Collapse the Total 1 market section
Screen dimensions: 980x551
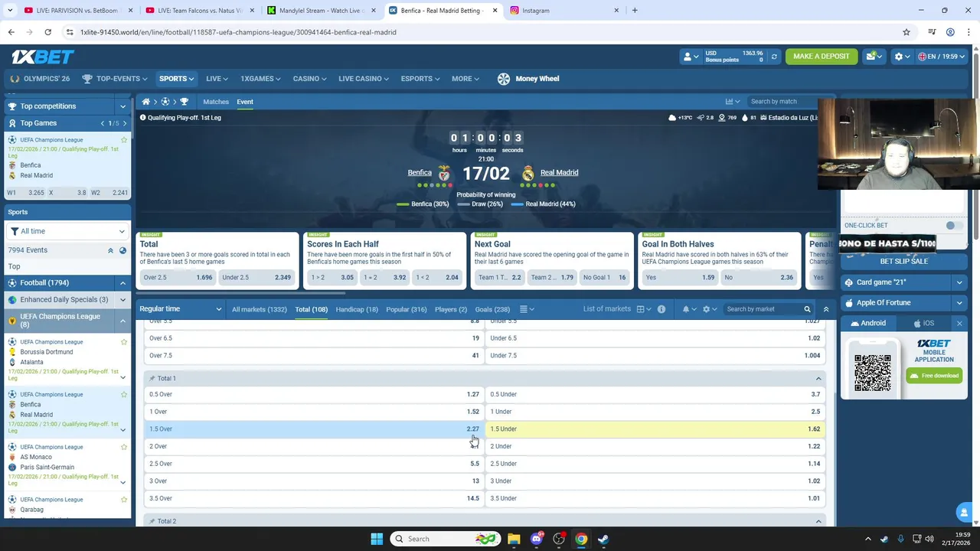coord(818,379)
